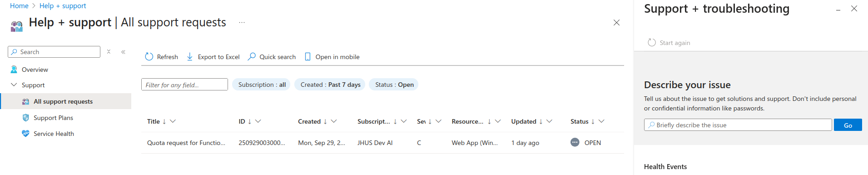Sort by Created column arrow
868x175 pixels.
325,121
